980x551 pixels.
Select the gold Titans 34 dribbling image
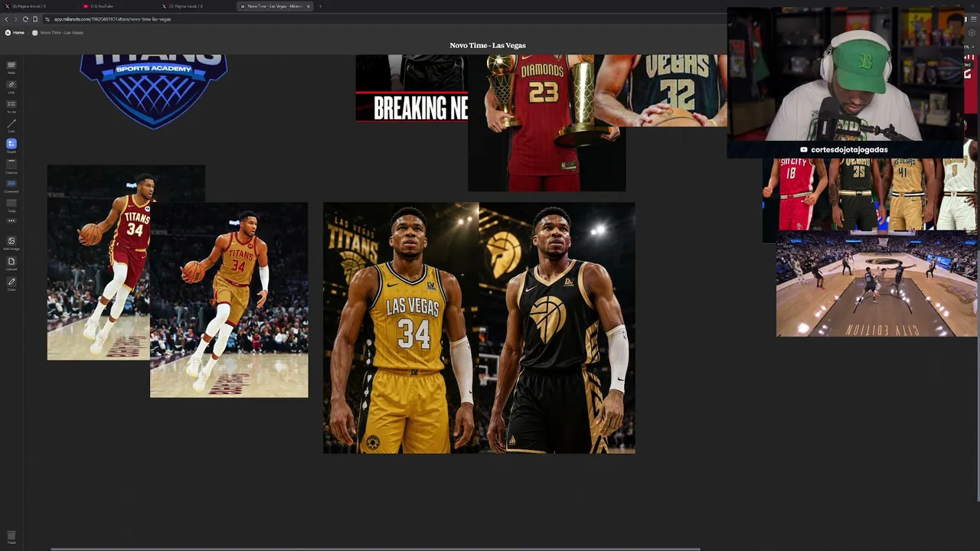(229, 300)
